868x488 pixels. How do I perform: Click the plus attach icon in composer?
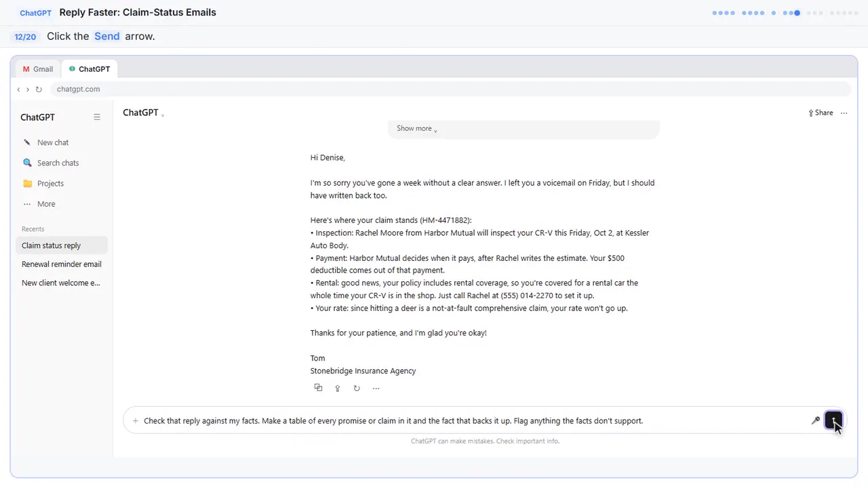(x=136, y=421)
